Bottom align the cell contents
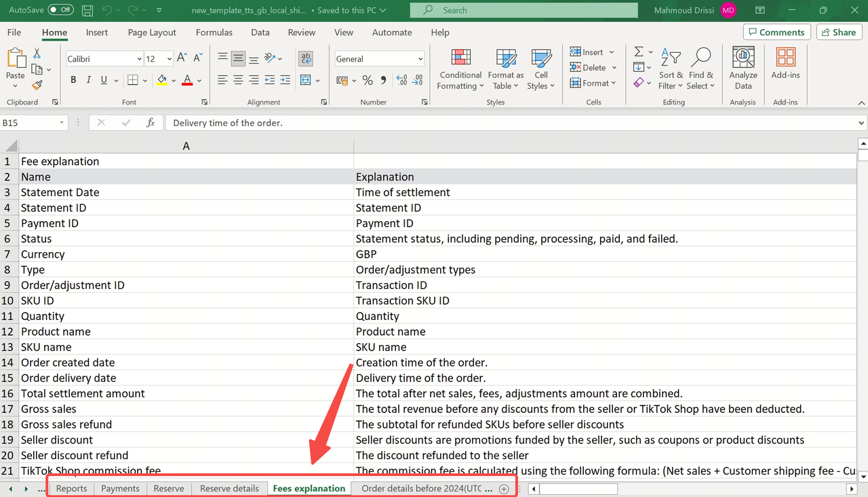This screenshot has height=497, width=868. 254,58
